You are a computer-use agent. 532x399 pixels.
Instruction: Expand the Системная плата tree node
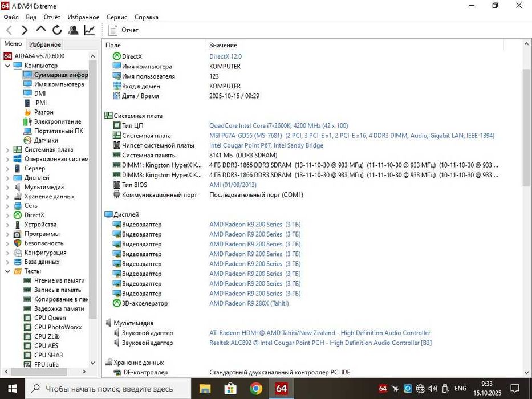(7, 149)
